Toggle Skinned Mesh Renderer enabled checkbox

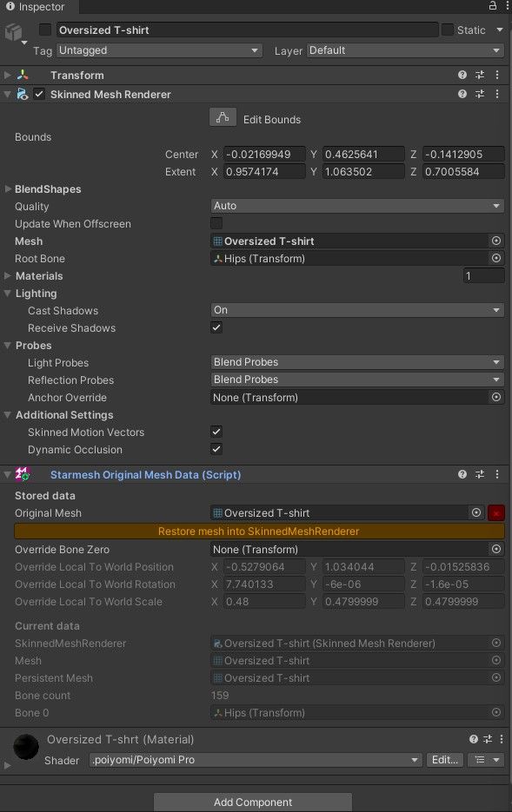(39, 95)
